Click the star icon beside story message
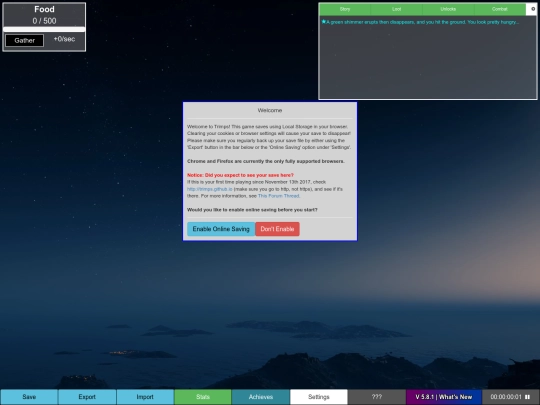Screen dimensions: 540x405 [323, 22]
